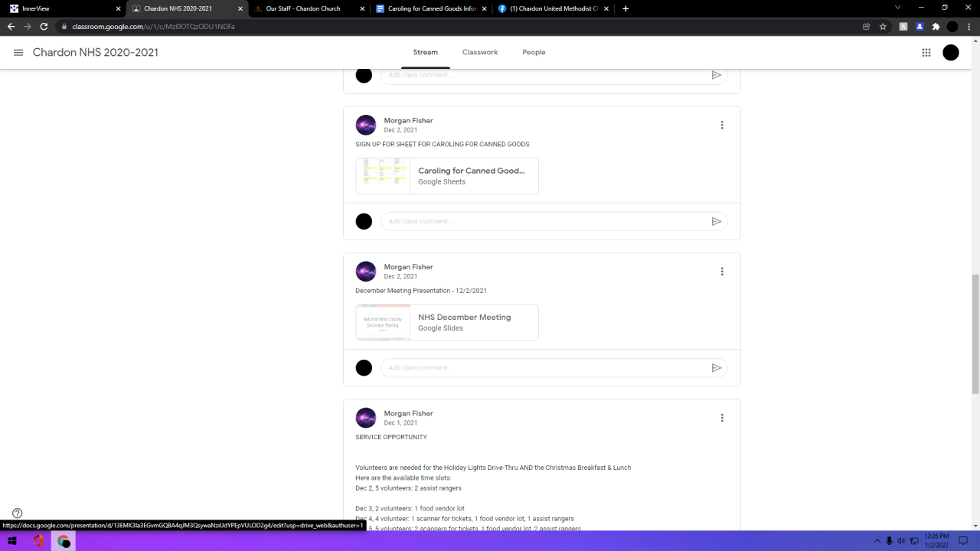Screen dimensions: 980x551
Task: Click Morgan Fisher's avatar on SERVICE OPPORTUNITY post
Action: point(366,418)
